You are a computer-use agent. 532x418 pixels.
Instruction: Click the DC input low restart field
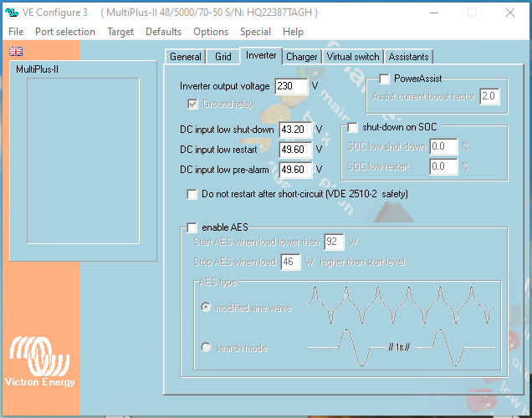click(x=295, y=150)
